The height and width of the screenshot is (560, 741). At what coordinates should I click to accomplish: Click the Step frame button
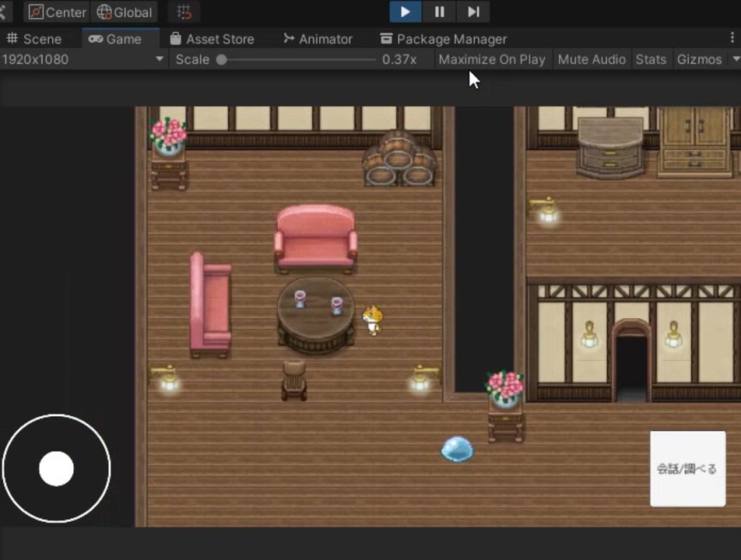[473, 12]
